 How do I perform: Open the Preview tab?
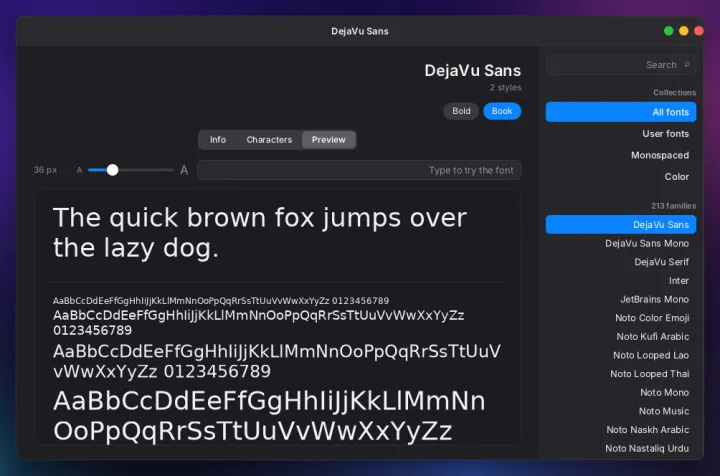coord(329,140)
